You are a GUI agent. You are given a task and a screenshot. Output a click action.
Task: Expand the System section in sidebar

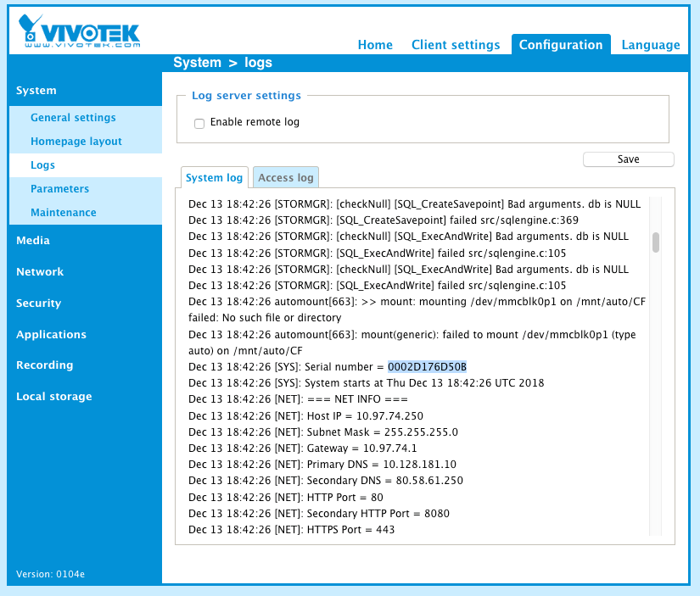point(36,91)
